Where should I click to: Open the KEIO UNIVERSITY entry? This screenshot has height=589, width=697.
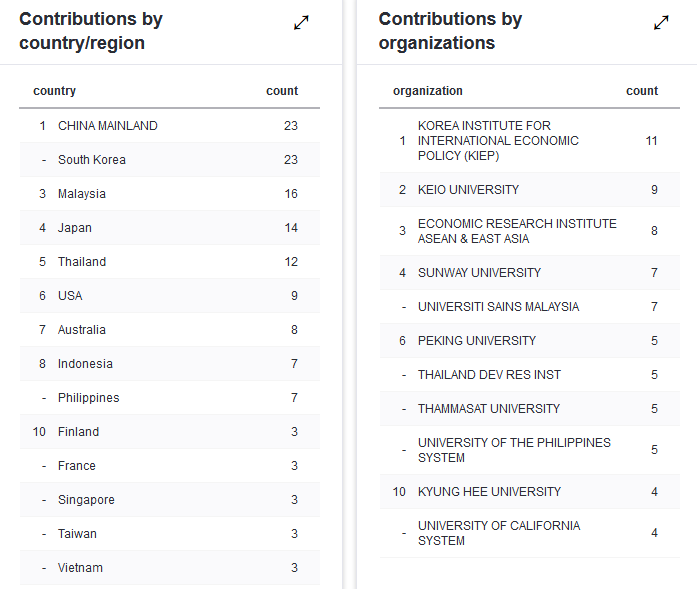(x=530, y=190)
